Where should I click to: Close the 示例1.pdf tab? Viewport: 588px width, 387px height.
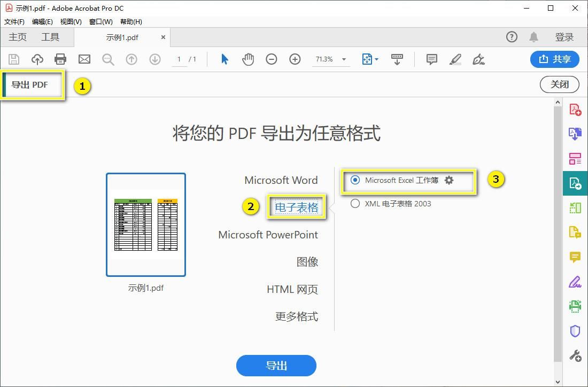[x=163, y=37]
